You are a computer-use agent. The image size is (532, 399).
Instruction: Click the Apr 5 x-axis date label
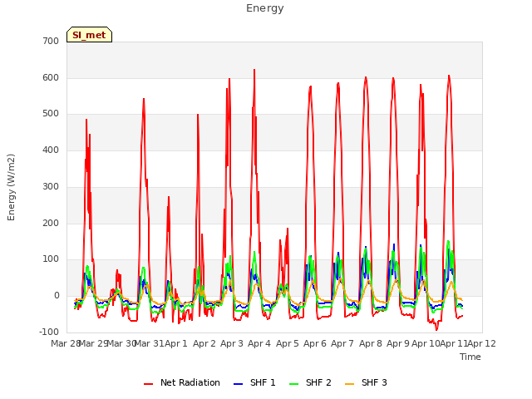click(288, 343)
